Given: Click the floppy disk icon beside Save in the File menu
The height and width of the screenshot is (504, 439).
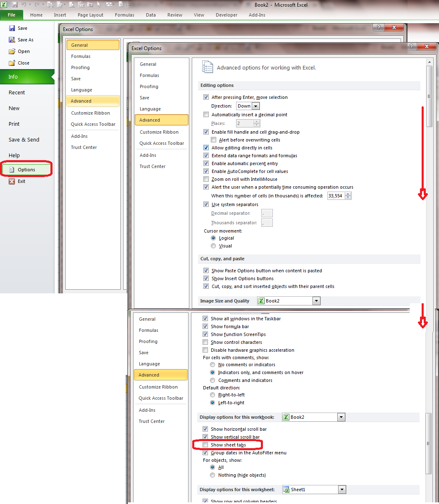Looking at the screenshot, I should [12, 28].
